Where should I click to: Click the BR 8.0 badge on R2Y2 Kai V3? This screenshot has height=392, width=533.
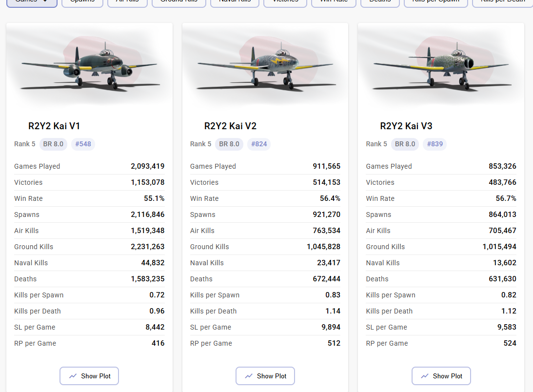405,144
